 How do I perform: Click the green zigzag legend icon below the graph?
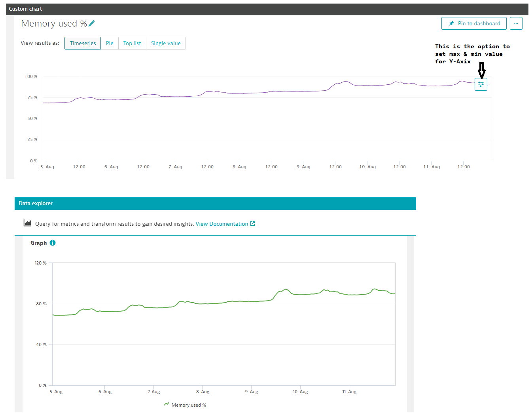[x=166, y=405]
